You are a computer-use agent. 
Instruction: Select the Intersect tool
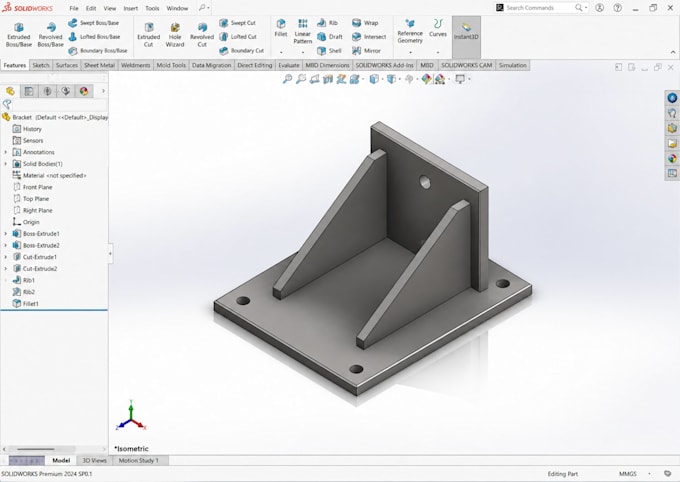pyautogui.click(x=369, y=37)
